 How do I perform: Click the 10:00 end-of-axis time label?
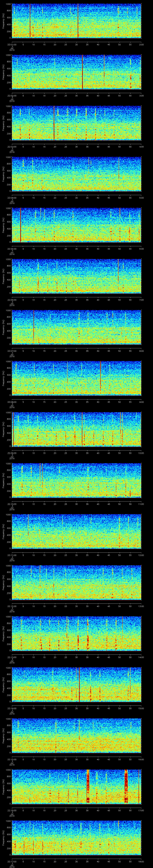point(141,453)
